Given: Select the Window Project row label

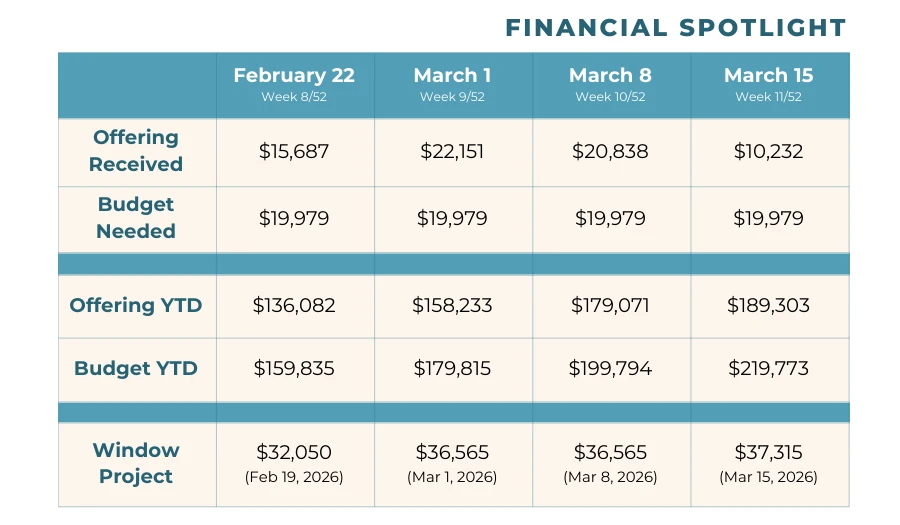Looking at the screenshot, I should coord(136,463).
